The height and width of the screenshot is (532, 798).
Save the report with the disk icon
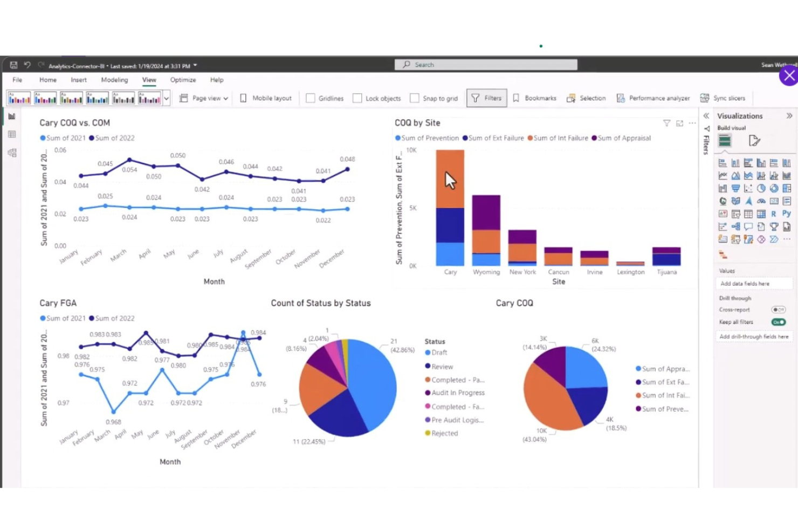pyautogui.click(x=13, y=65)
